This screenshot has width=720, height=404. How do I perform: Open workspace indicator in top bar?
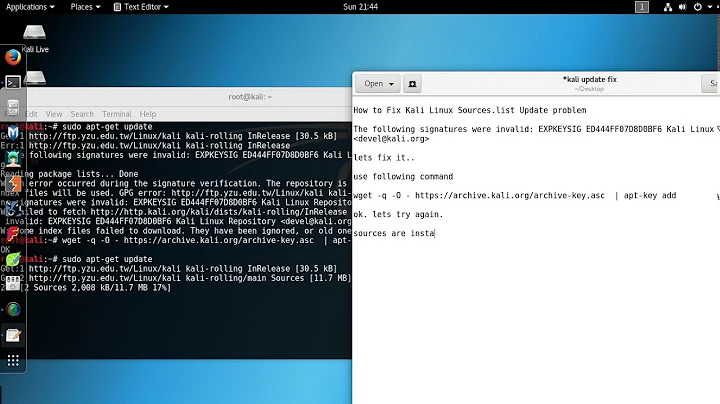coord(642,7)
